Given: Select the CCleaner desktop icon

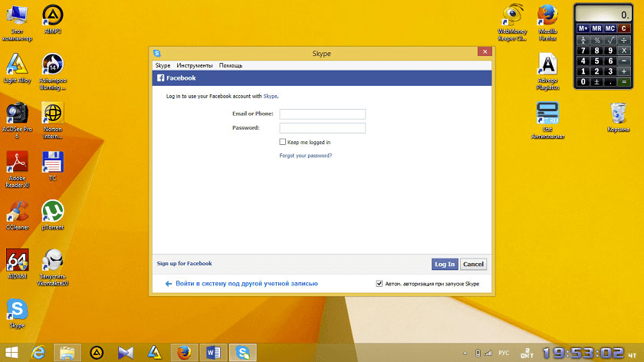Looking at the screenshot, I should pyautogui.click(x=17, y=215).
